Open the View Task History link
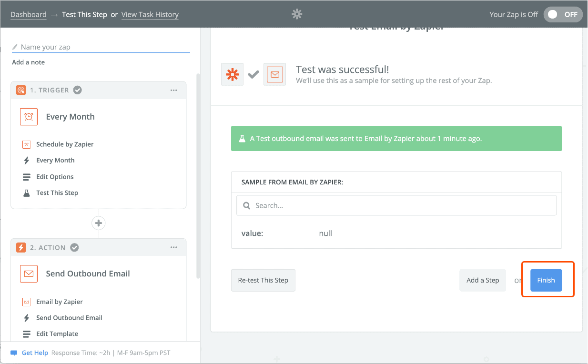The width and height of the screenshot is (588, 364). pos(150,14)
